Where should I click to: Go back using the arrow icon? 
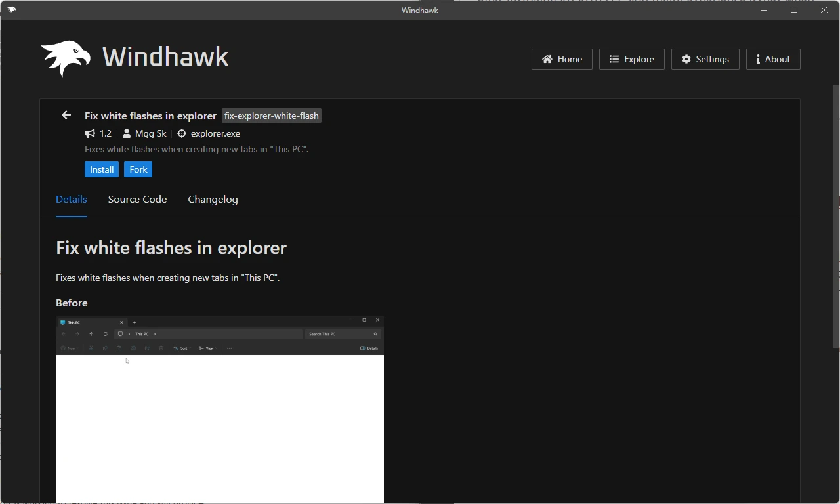pos(66,115)
